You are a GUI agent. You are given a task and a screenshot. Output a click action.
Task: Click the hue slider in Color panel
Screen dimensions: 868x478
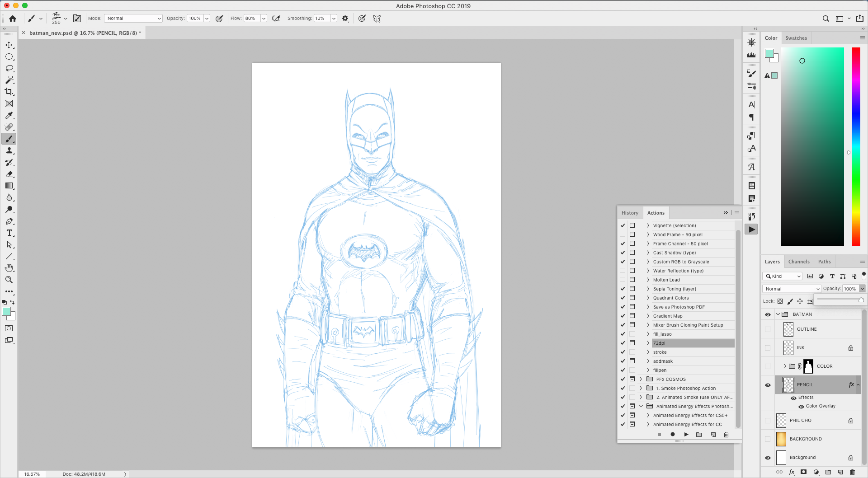point(856,146)
